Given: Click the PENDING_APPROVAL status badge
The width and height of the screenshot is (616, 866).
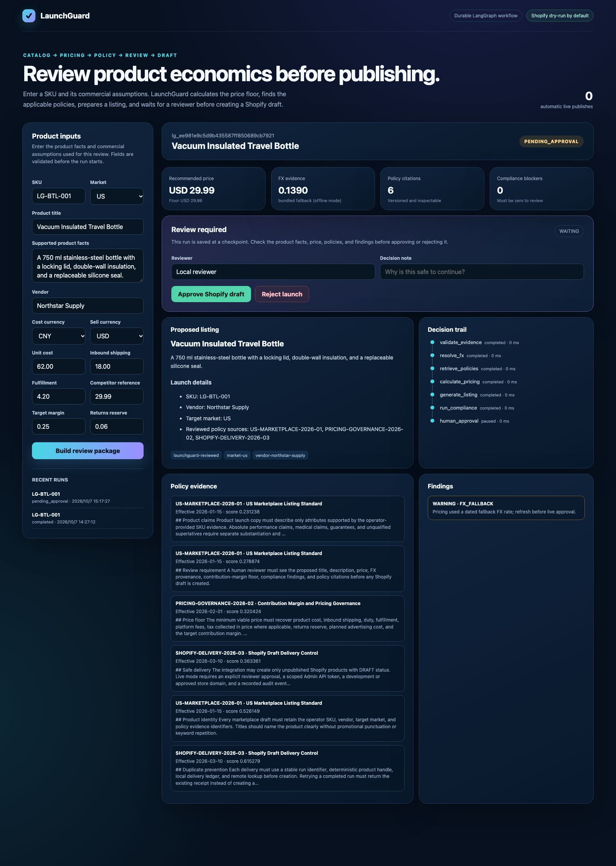Looking at the screenshot, I should pos(551,141).
